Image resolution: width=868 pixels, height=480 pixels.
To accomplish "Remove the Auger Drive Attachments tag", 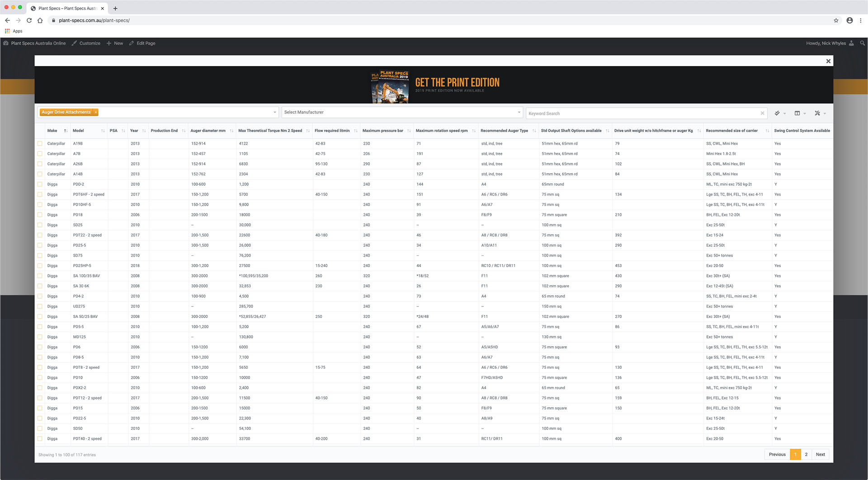I will 96,112.
